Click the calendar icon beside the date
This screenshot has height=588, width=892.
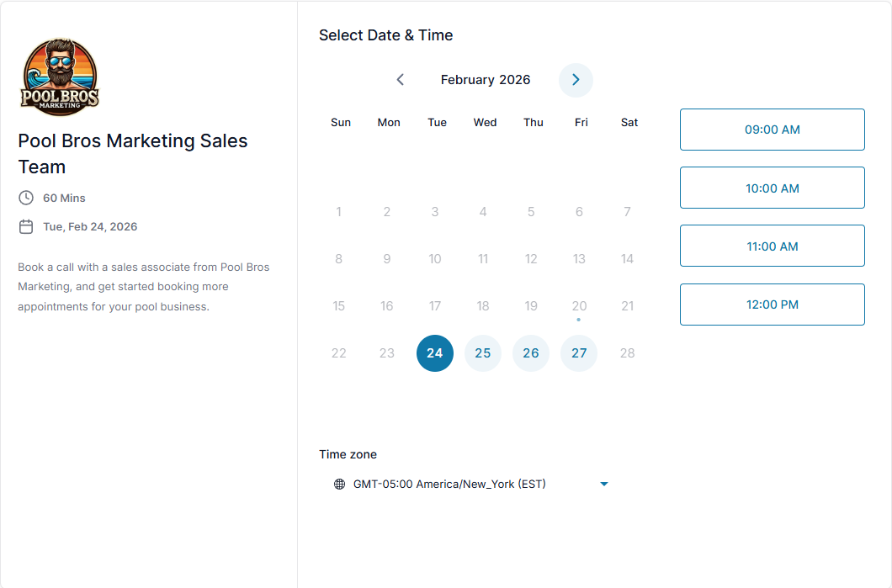tap(26, 226)
